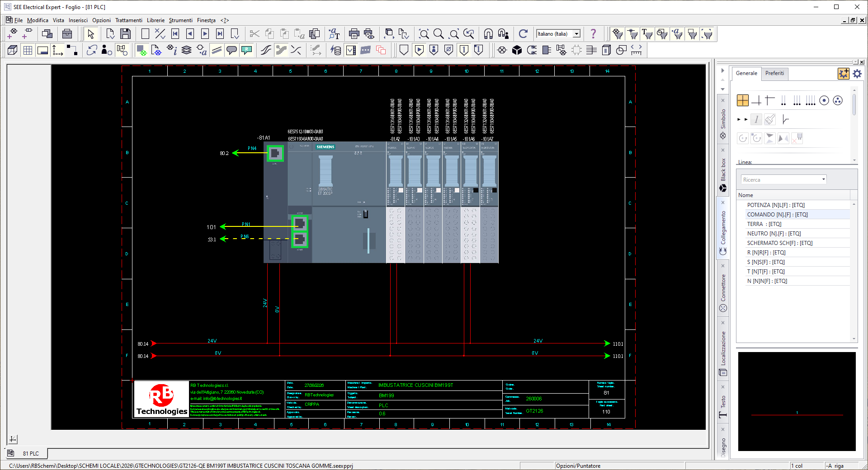Open the panel options dropdown beside close X

click(855, 62)
